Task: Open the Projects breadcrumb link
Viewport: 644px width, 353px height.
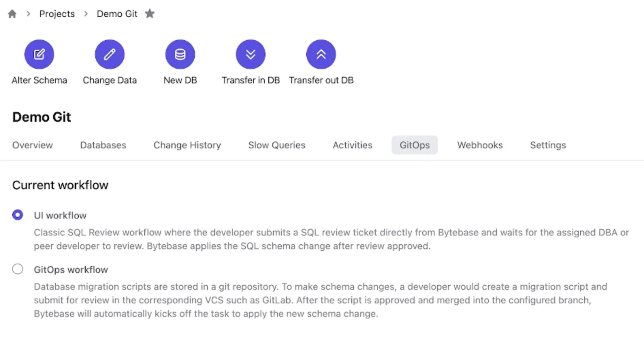Action: [x=57, y=14]
